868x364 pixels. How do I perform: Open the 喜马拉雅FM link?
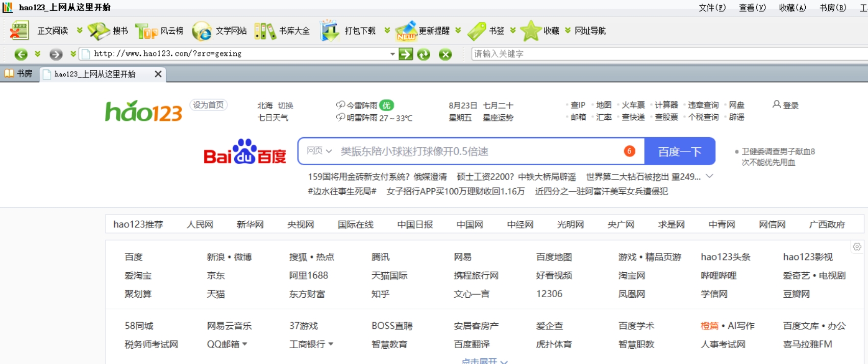(x=808, y=344)
